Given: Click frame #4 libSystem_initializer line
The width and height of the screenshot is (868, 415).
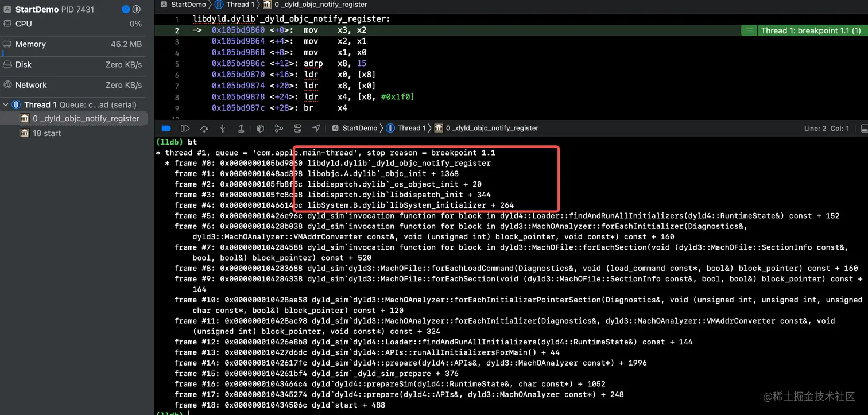Looking at the screenshot, I should (x=344, y=205).
